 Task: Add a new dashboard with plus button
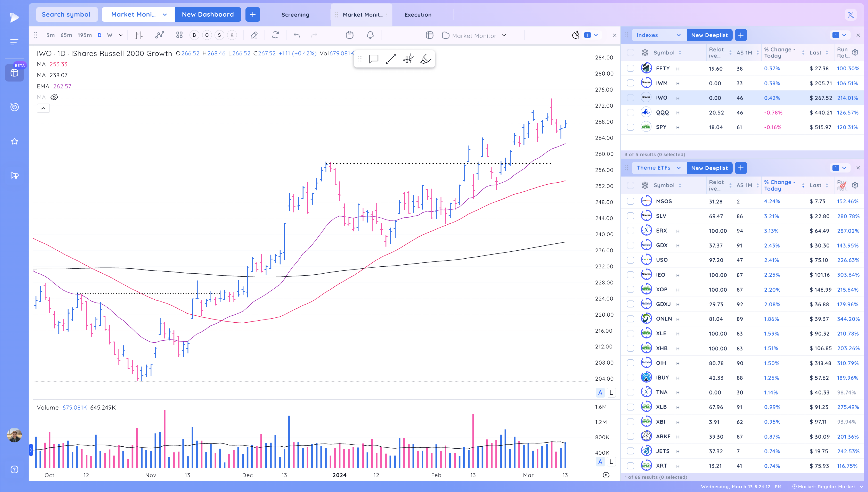pyautogui.click(x=253, y=15)
